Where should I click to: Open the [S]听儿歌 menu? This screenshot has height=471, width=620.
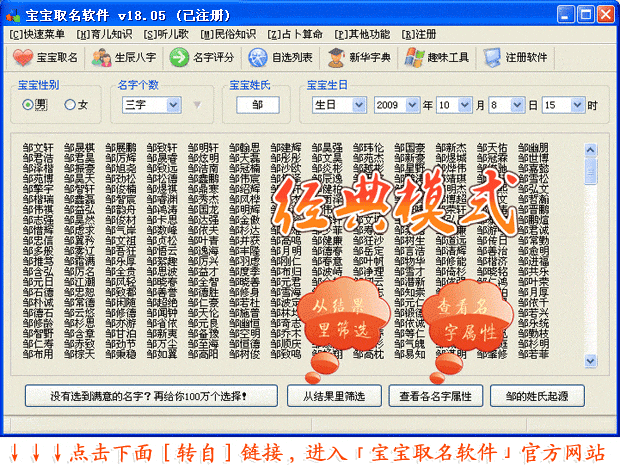166,35
